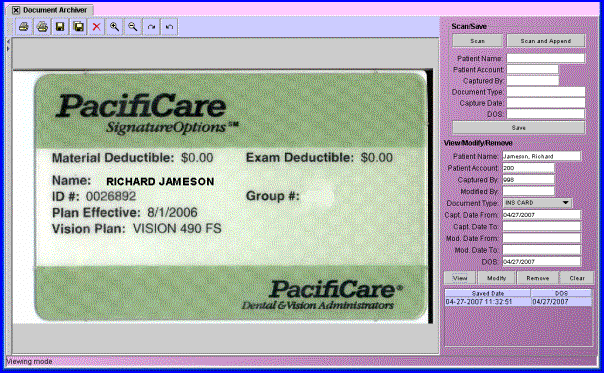Screen dimensions: 604x373
Task: Open the Document Type dropdown showing INS CARD
Action: tap(537, 203)
